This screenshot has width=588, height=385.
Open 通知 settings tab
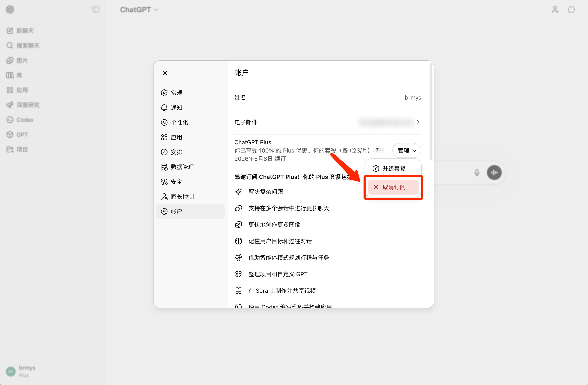point(176,108)
